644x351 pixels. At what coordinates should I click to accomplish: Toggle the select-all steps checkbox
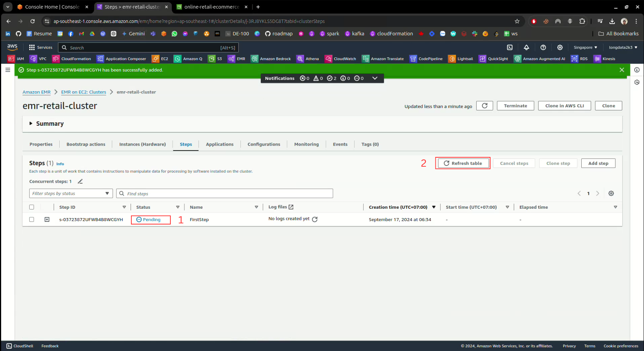coord(32,207)
